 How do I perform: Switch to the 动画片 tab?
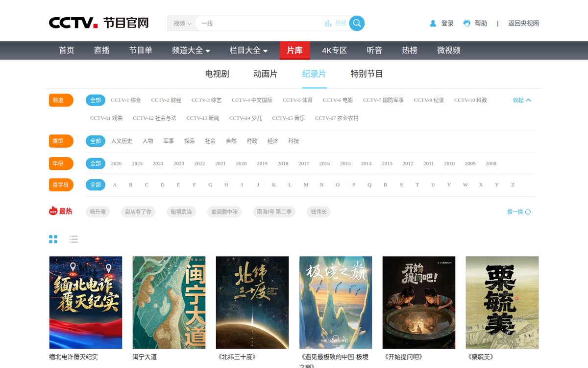click(266, 74)
